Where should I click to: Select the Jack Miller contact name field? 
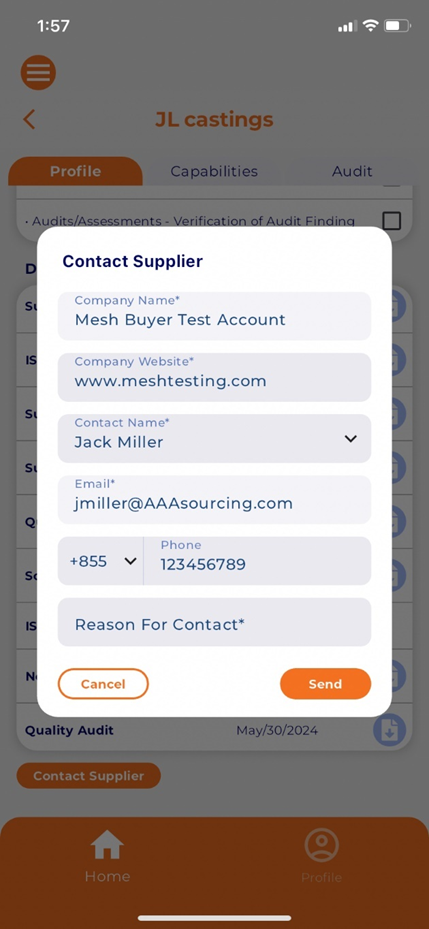(214, 438)
